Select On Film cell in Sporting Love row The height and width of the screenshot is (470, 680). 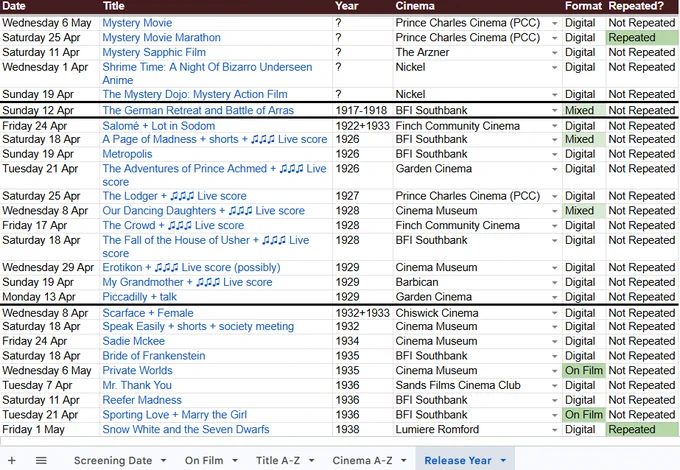pyautogui.click(x=584, y=415)
